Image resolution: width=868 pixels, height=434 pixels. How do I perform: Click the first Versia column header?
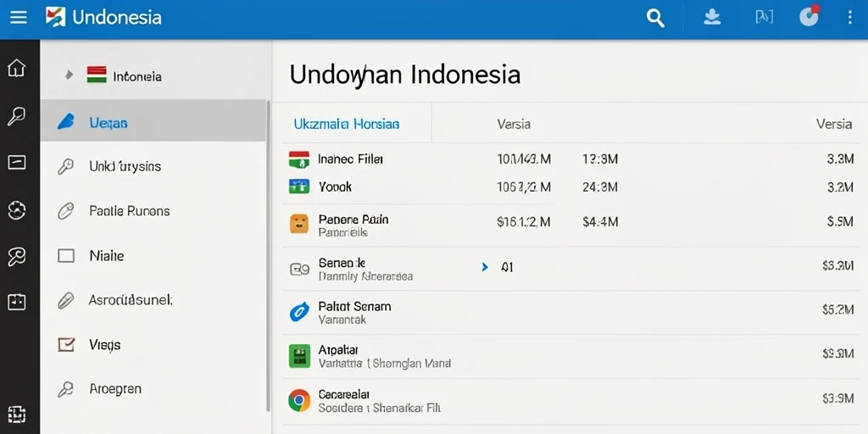[514, 124]
